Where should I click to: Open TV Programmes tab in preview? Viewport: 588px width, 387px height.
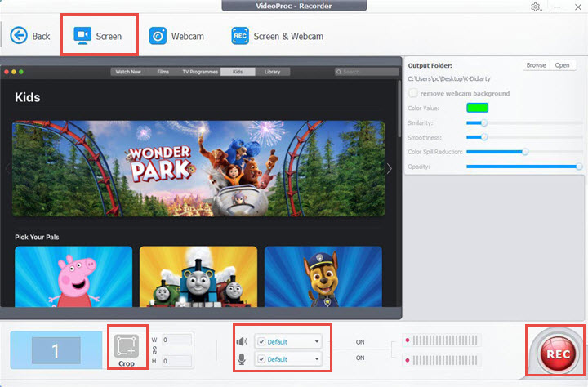[200, 72]
